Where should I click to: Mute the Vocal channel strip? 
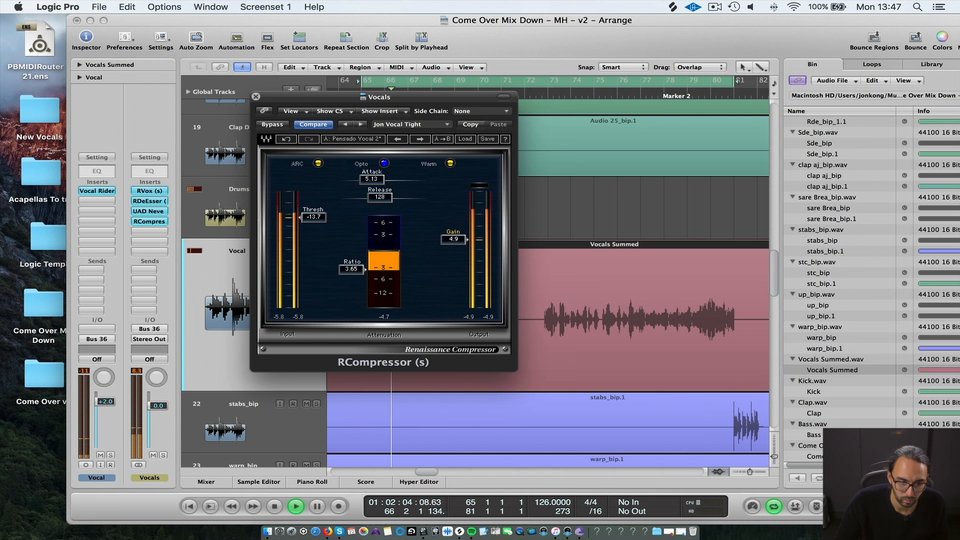click(x=100, y=455)
